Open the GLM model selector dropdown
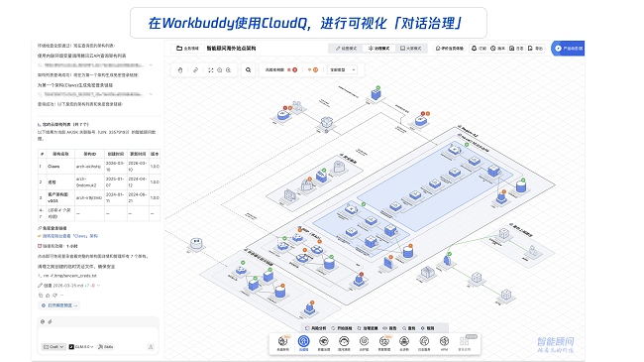 81,347
